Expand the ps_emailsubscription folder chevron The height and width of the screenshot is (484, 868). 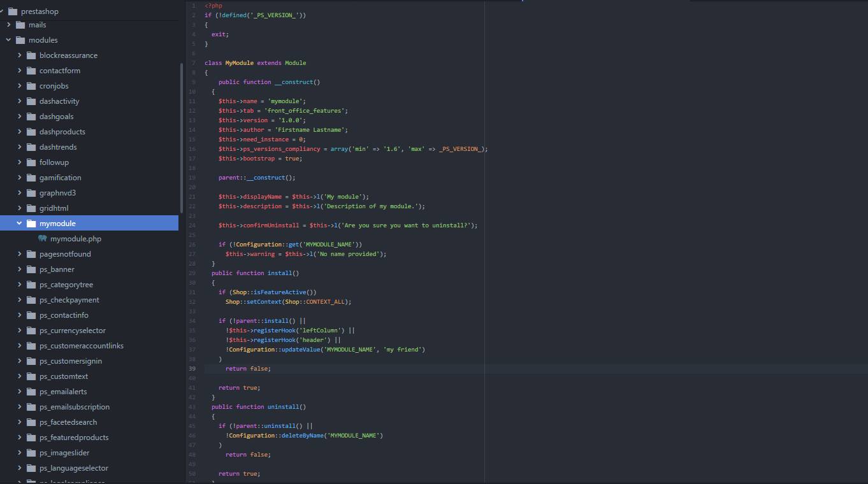click(20, 407)
